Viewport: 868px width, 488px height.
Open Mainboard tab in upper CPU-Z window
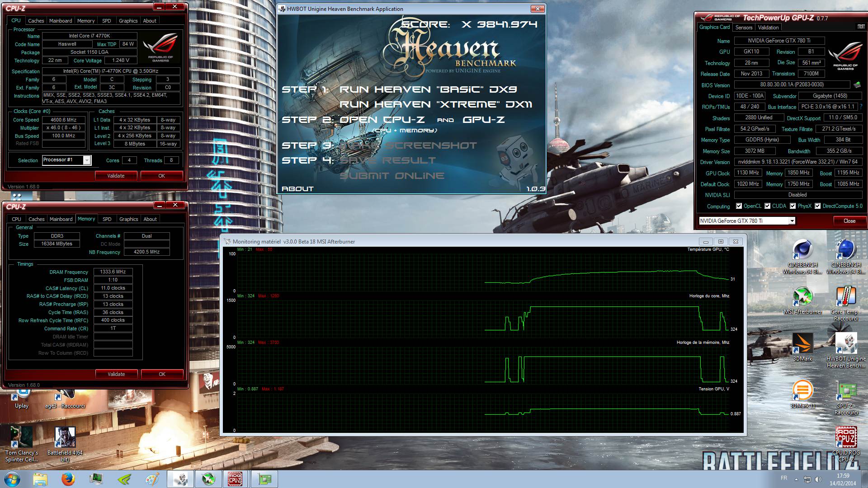tap(61, 21)
